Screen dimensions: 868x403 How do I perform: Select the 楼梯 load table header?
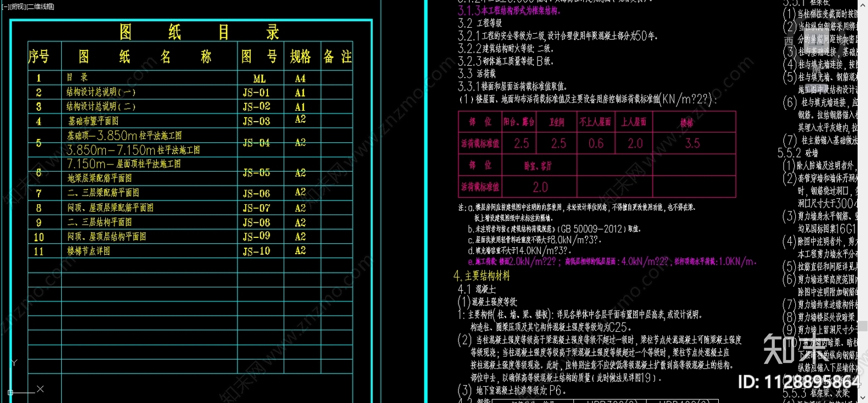tap(687, 123)
